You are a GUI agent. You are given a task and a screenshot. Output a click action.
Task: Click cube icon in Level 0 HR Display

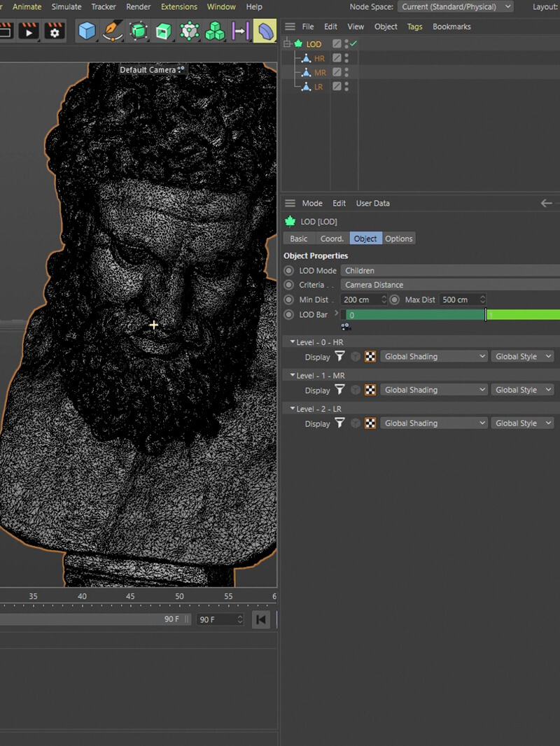(x=356, y=356)
